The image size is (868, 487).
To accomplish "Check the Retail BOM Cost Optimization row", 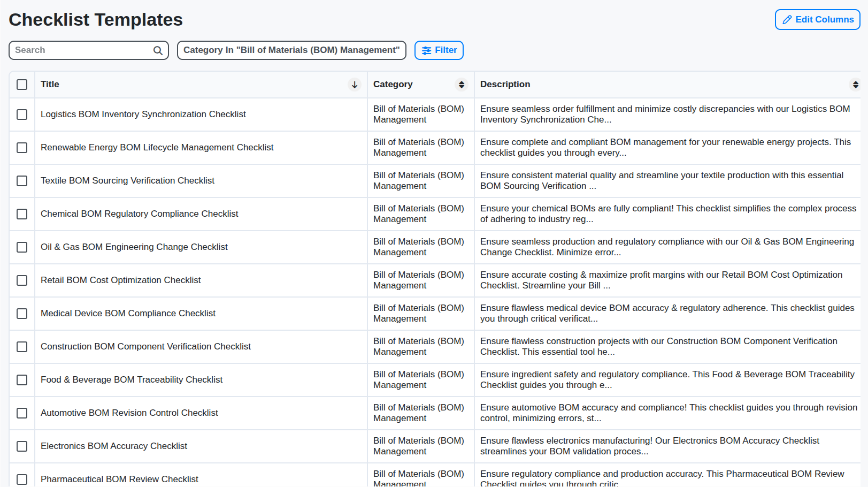I will tap(22, 280).
